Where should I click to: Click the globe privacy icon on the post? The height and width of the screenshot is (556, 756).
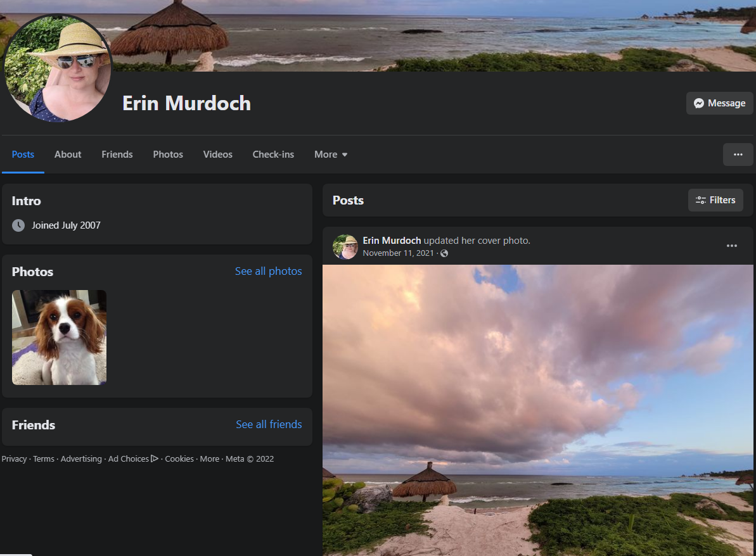coord(444,253)
